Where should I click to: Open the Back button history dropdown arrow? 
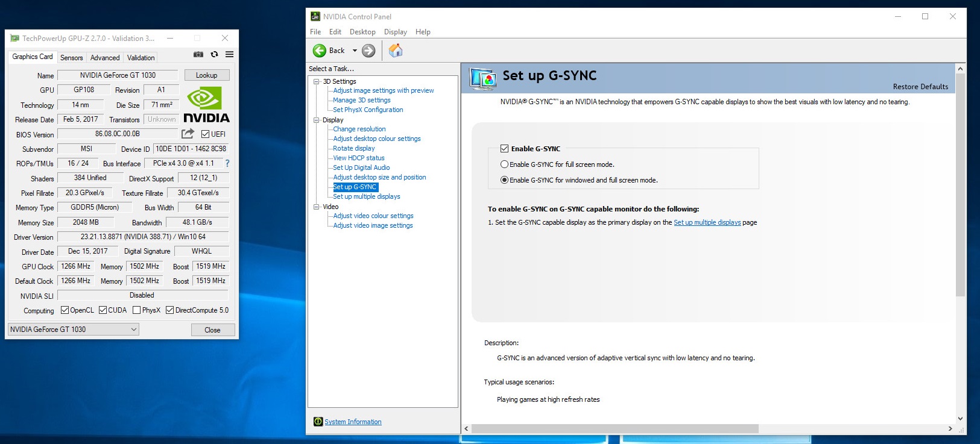click(355, 51)
